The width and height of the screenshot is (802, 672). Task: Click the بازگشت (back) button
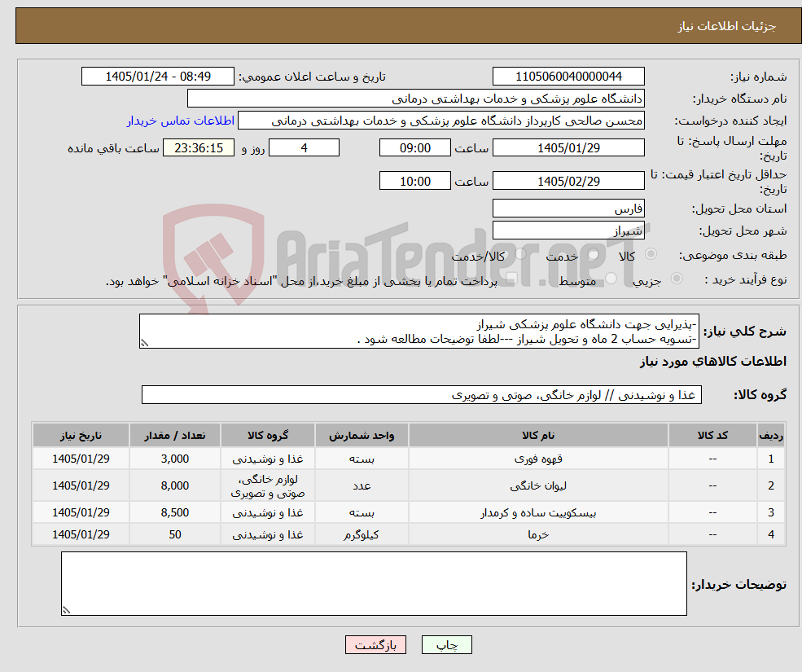[x=375, y=645]
